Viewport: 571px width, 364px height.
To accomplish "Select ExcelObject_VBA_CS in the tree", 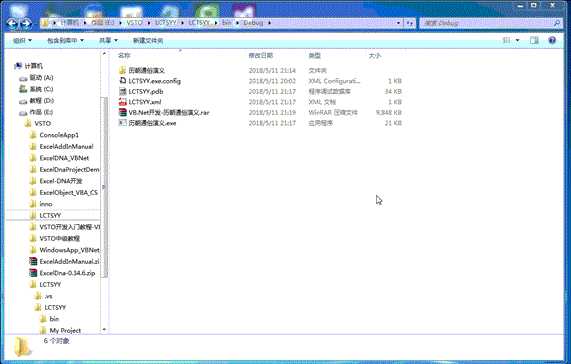I will 68,193.
